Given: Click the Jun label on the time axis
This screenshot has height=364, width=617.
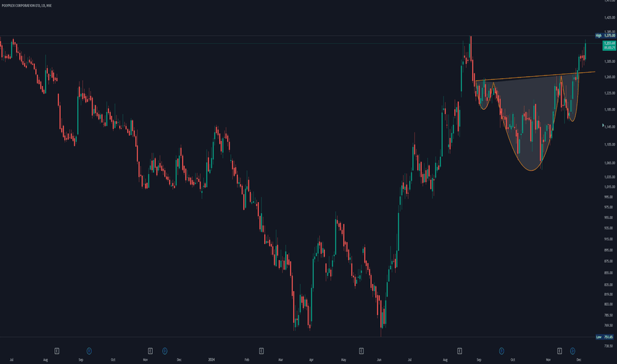Looking at the screenshot, I should click(379, 359).
